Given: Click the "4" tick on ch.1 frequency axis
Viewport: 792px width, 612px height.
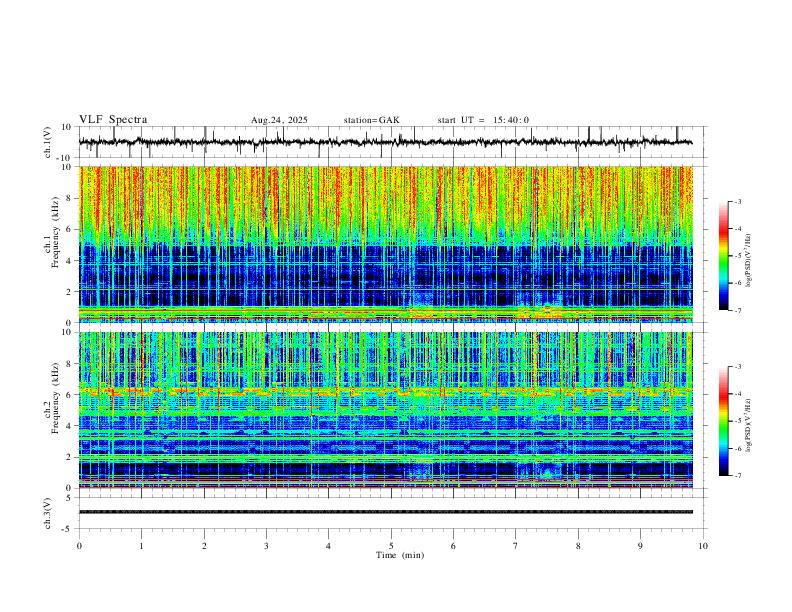Looking at the screenshot, I should pyautogui.click(x=69, y=261).
